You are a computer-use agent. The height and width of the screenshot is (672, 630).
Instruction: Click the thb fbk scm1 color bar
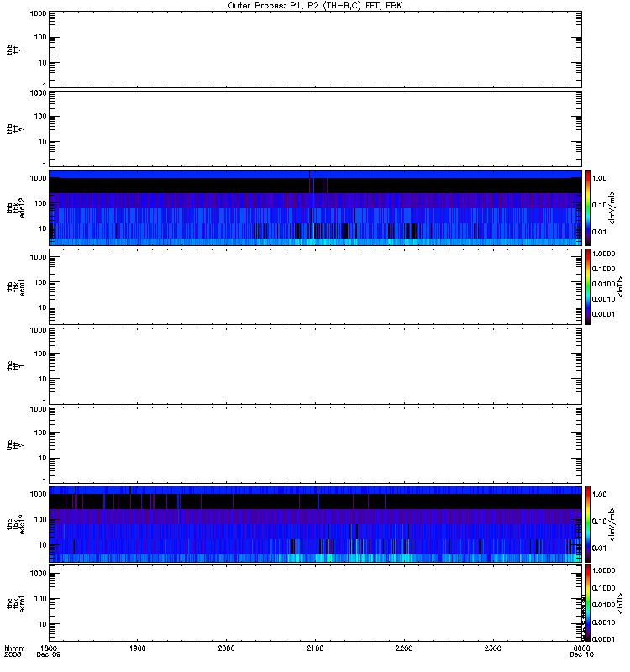point(588,286)
